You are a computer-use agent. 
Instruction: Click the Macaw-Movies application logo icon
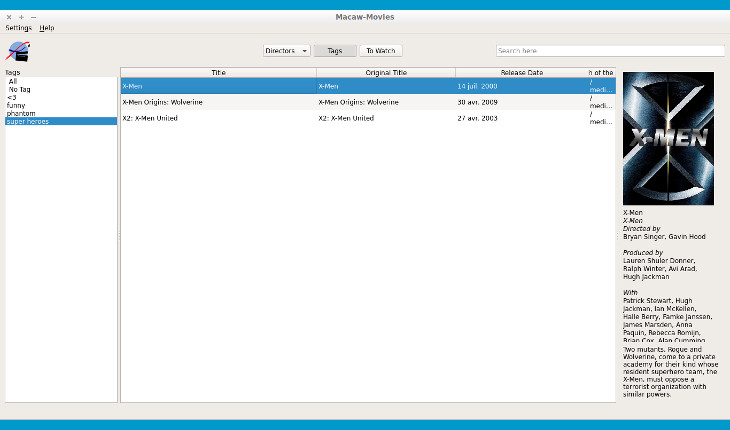18,51
